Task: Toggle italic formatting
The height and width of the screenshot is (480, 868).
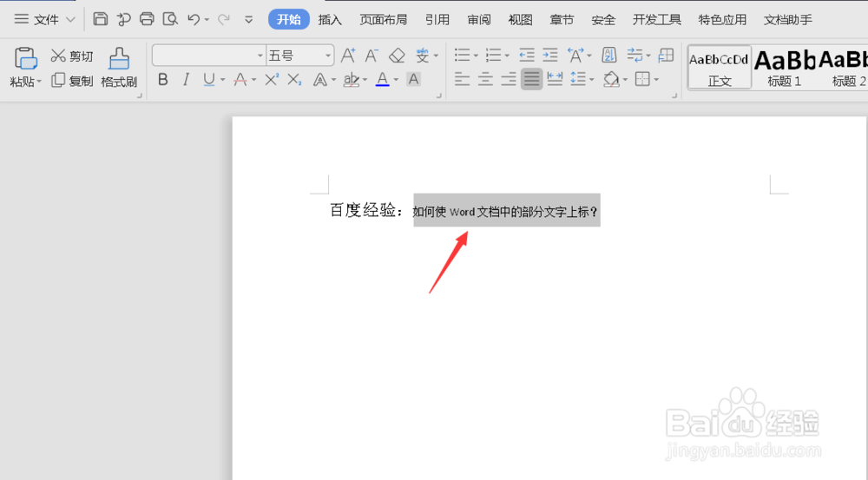Action: tap(186, 80)
